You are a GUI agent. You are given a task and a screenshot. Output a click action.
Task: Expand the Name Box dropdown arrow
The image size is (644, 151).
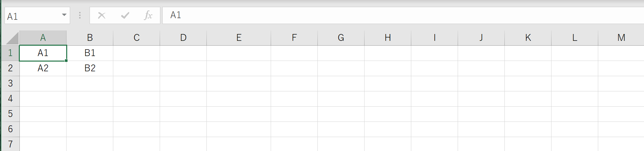click(64, 15)
